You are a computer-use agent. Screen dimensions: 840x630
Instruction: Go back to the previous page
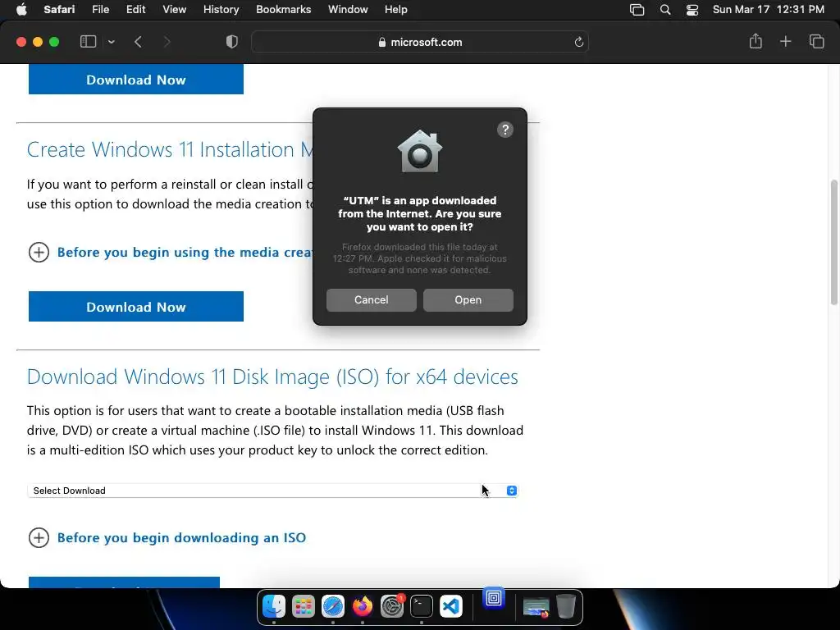click(x=138, y=42)
